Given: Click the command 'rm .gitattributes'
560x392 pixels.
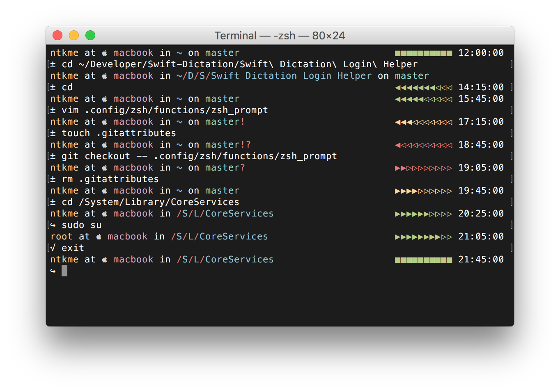Looking at the screenshot, I should [x=110, y=179].
